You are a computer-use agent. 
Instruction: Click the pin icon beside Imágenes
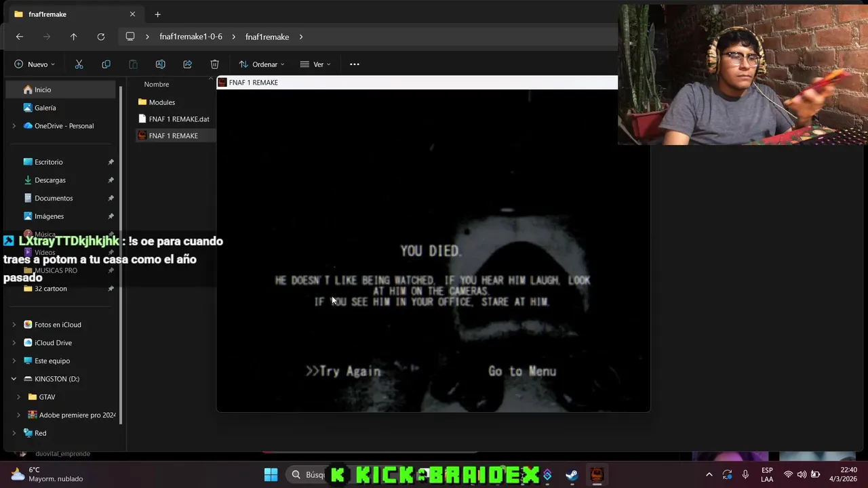(111, 216)
